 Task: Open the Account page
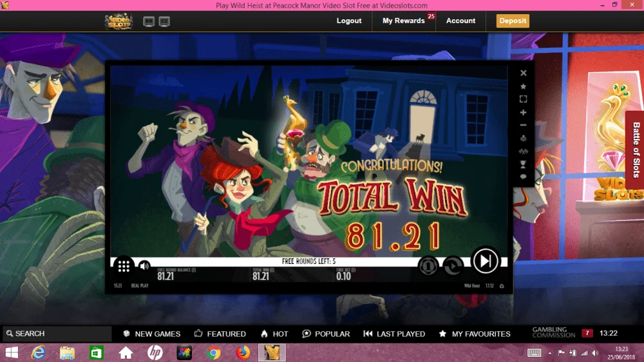tap(461, 21)
